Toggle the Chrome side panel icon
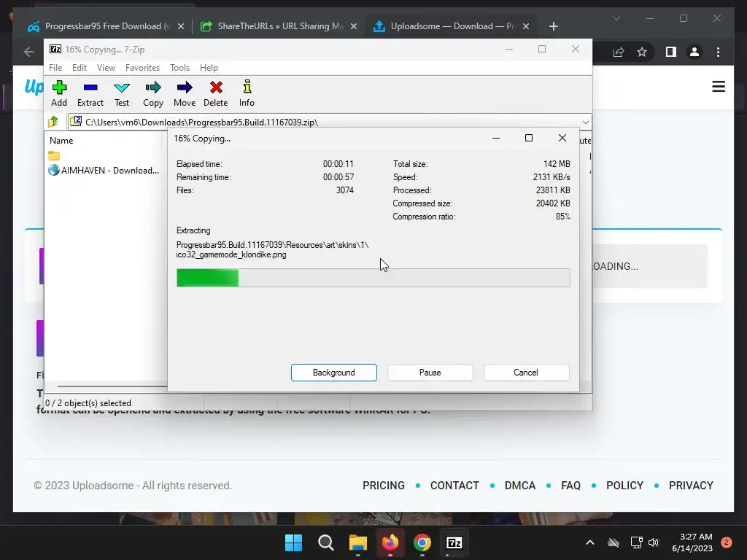This screenshot has height=560, width=747. point(671,52)
